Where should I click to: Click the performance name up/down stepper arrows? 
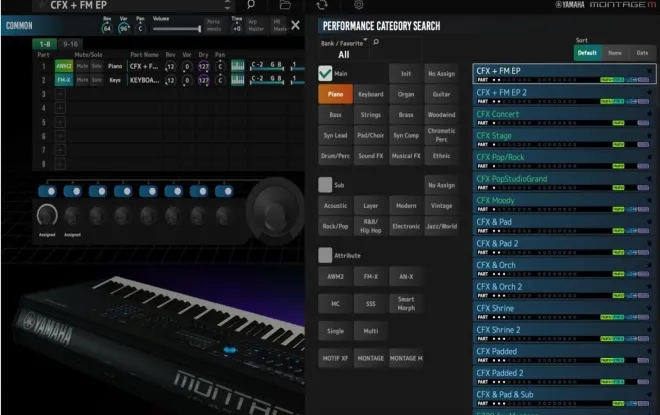click(227, 5)
